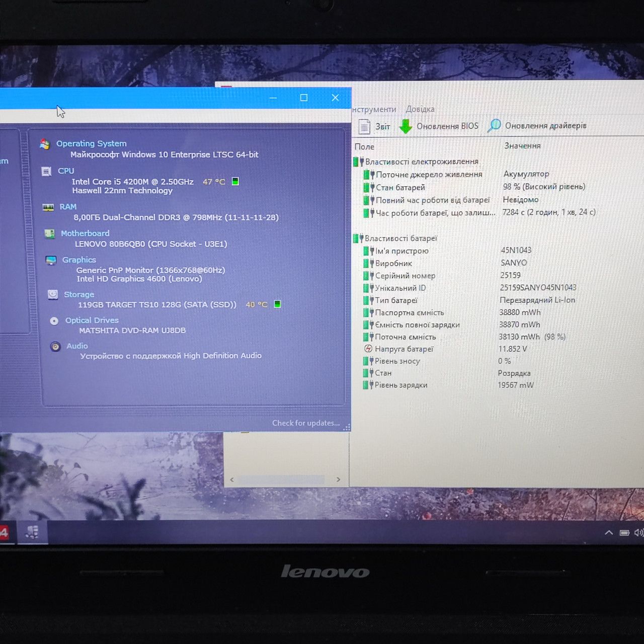644x644 pixels.
Task: Click the Поле column header
Action: coord(364,146)
